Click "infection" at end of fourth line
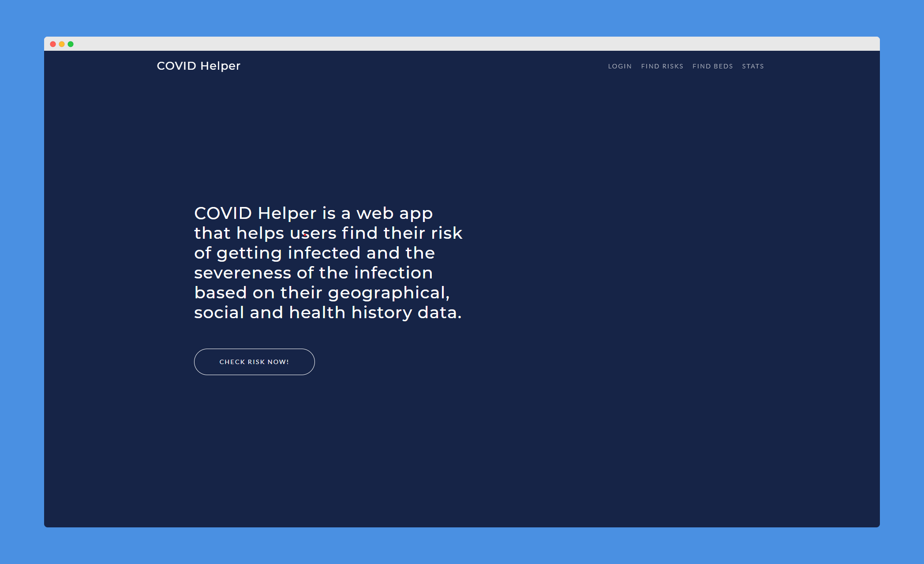The height and width of the screenshot is (564, 924). pos(393,273)
